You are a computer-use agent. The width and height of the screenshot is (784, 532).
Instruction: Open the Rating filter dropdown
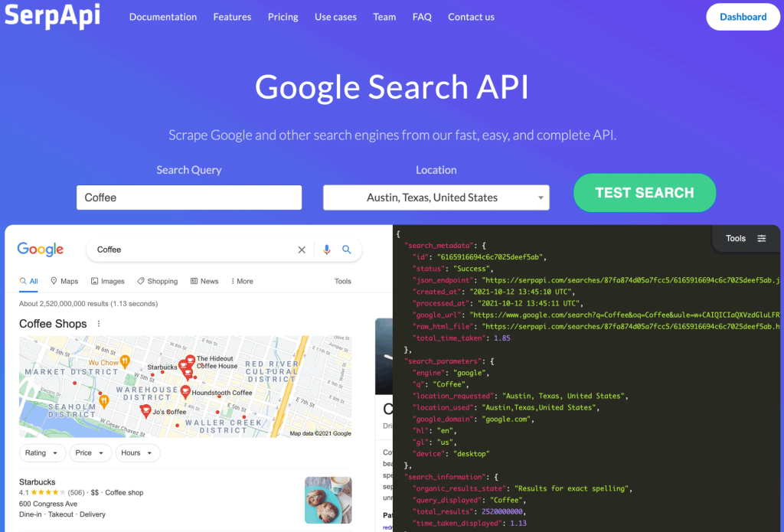(x=43, y=453)
